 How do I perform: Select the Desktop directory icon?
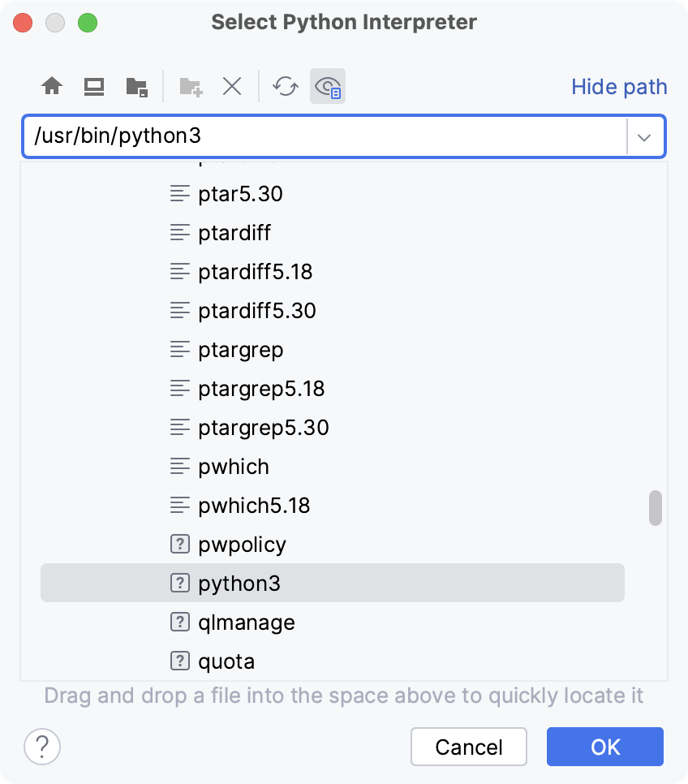pyautogui.click(x=94, y=86)
